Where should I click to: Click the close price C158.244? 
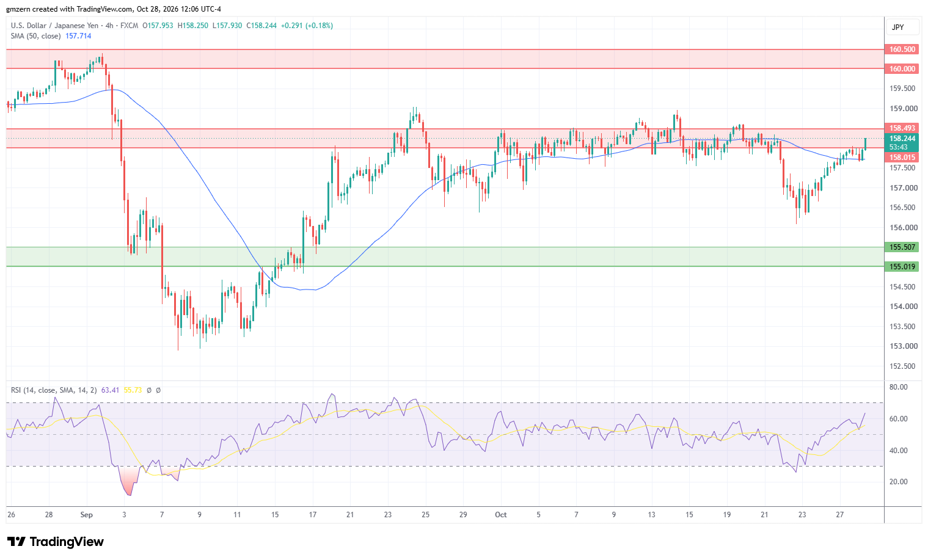(x=261, y=26)
